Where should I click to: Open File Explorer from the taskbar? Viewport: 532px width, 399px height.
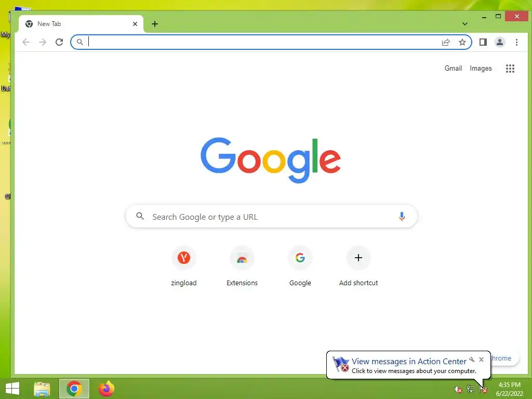tap(42, 389)
